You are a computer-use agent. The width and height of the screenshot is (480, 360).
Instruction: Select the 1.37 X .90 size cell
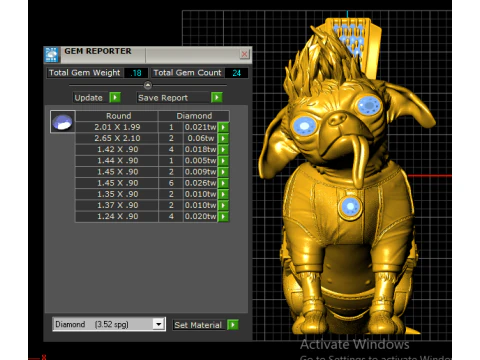pos(117,205)
